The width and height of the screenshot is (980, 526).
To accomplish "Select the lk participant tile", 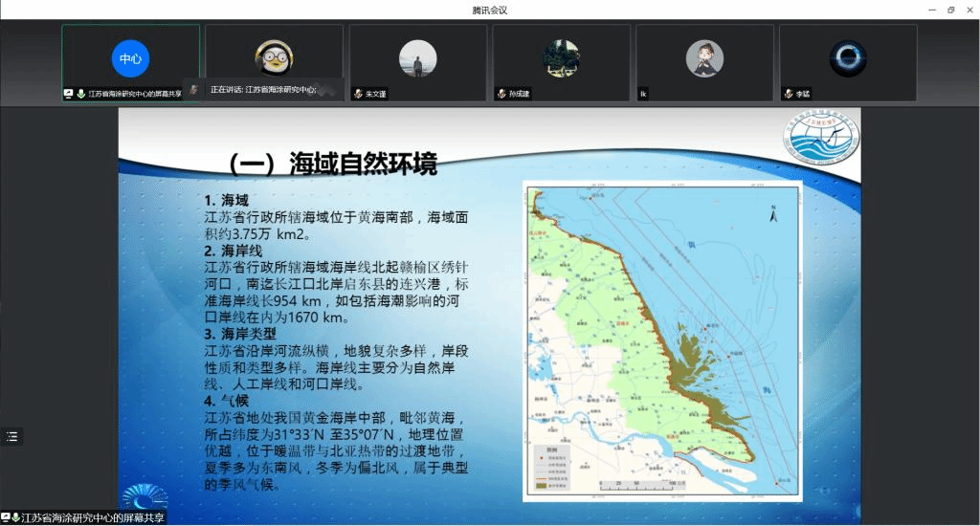I will 704,58.
